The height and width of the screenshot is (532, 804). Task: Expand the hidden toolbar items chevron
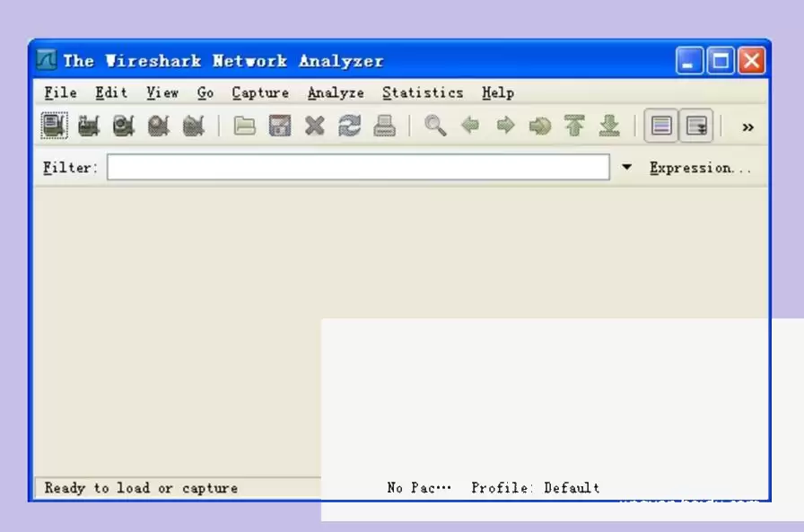748,127
